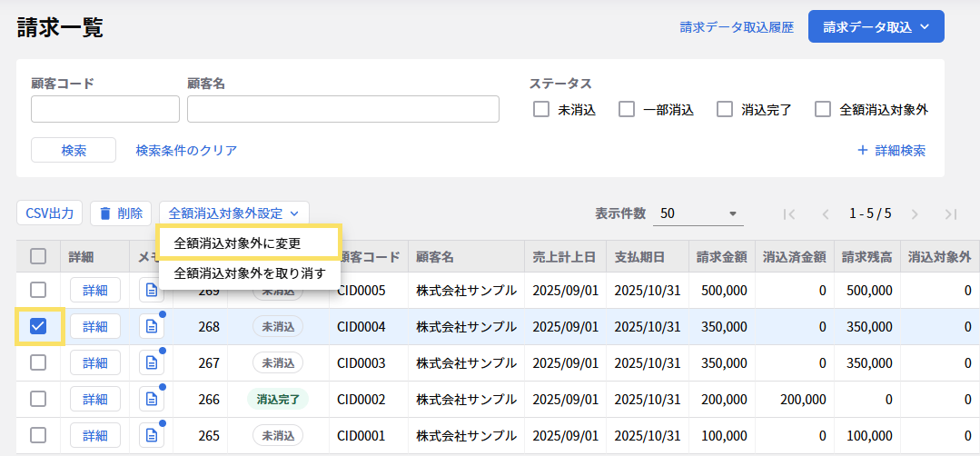Click memo document icon in row 266
Screen dimensions: 980x456
point(151,400)
